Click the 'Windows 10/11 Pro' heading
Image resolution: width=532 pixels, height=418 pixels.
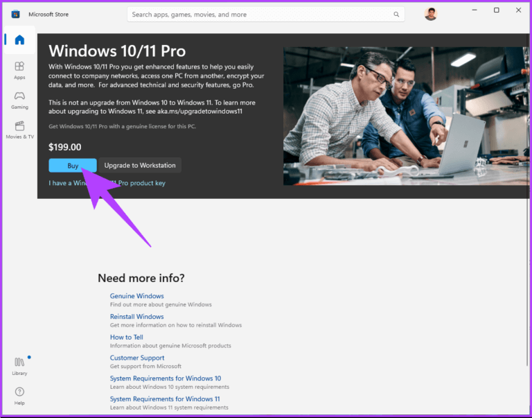117,51
